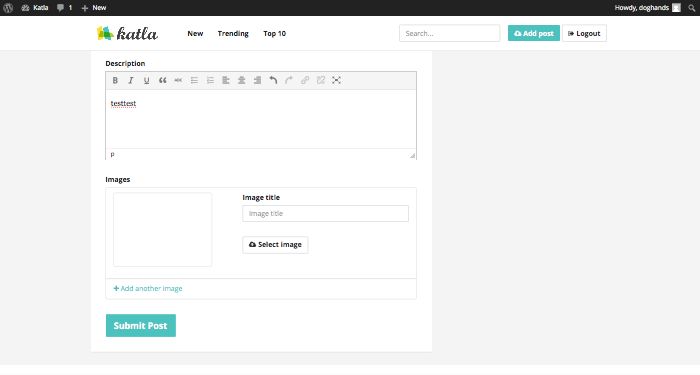Focus the Image title input field
This screenshot has width=700, height=375.
325,213
